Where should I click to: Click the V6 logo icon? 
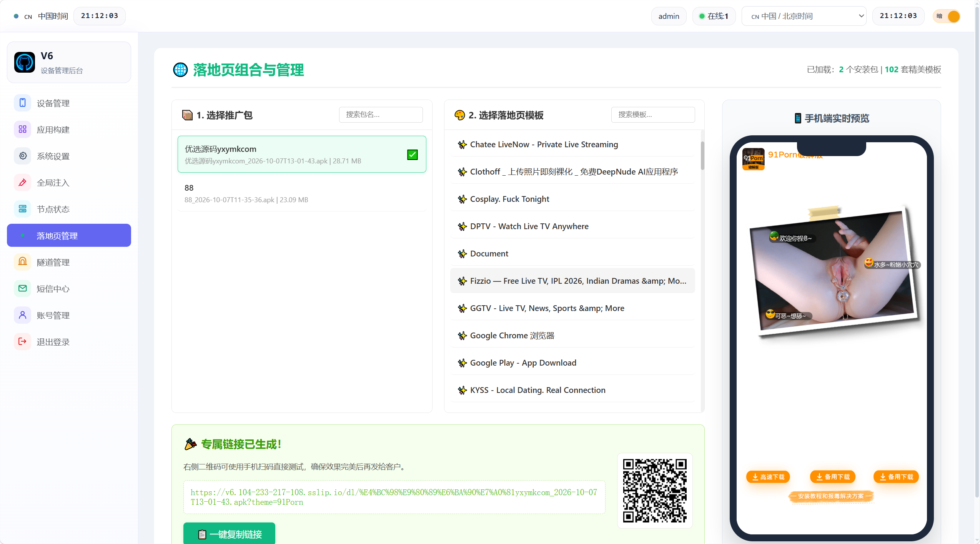[x=25, y=62]
